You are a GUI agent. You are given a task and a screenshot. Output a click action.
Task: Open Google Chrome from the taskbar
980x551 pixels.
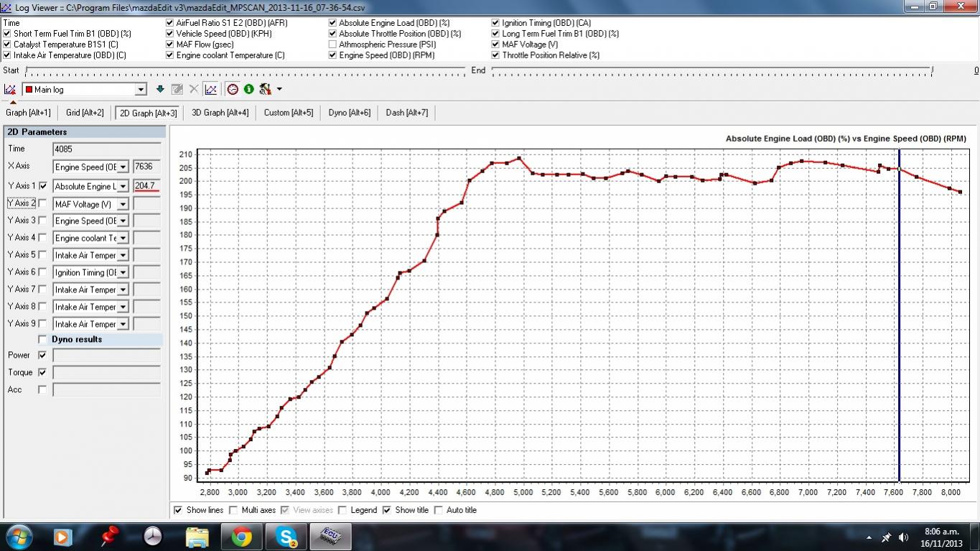(x=241, y=537)
